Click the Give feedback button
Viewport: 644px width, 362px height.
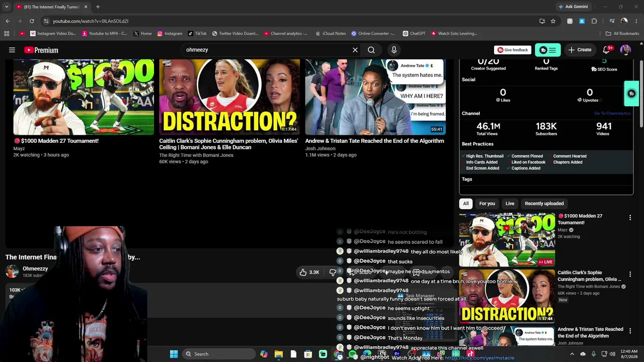pyautogui.click(x=513, y=50)
